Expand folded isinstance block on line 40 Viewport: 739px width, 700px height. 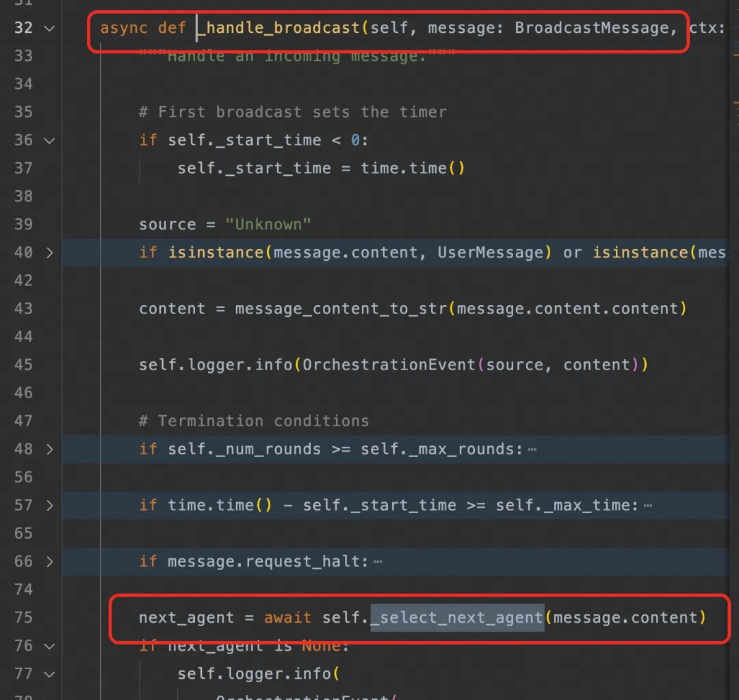click(x=49, y=252)
